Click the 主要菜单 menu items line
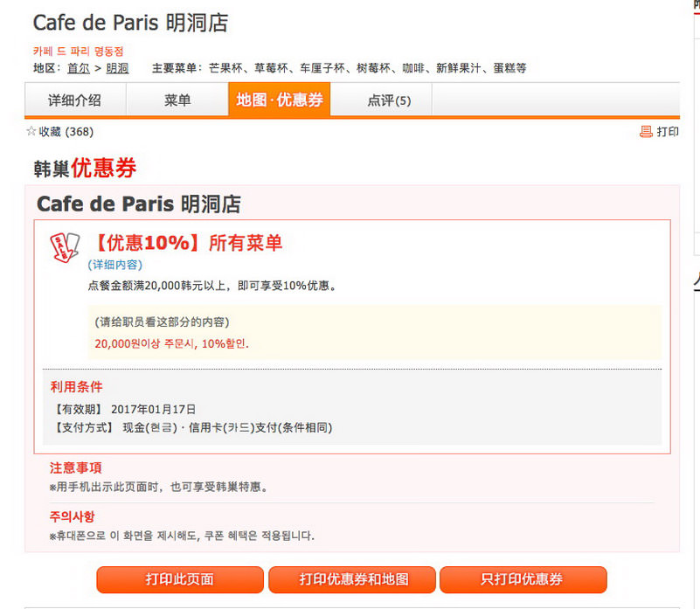Viewport: 700px width, 609px height. click(x=339, y=68)
